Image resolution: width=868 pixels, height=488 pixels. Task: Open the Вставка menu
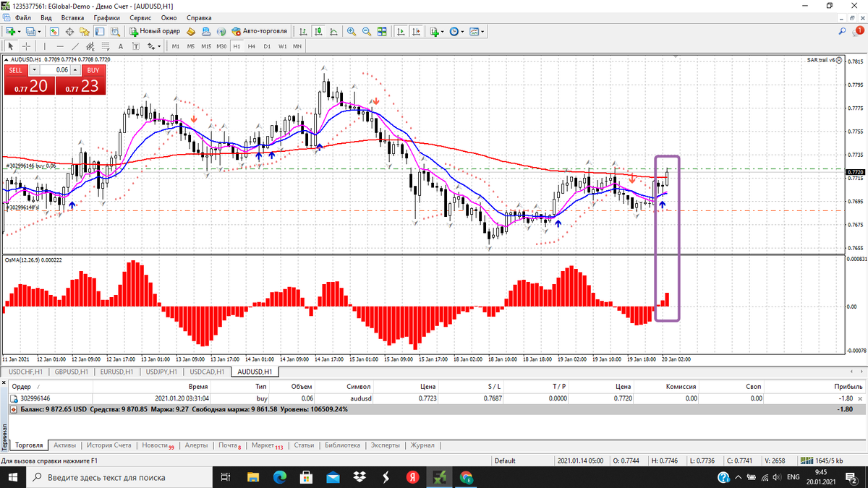click(72, 17)
